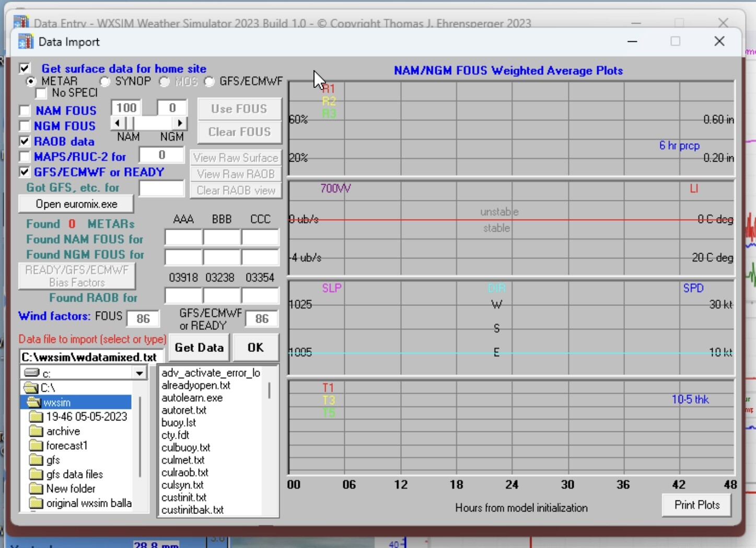Select the GFS/ECMWF radio button

[210, 82]
